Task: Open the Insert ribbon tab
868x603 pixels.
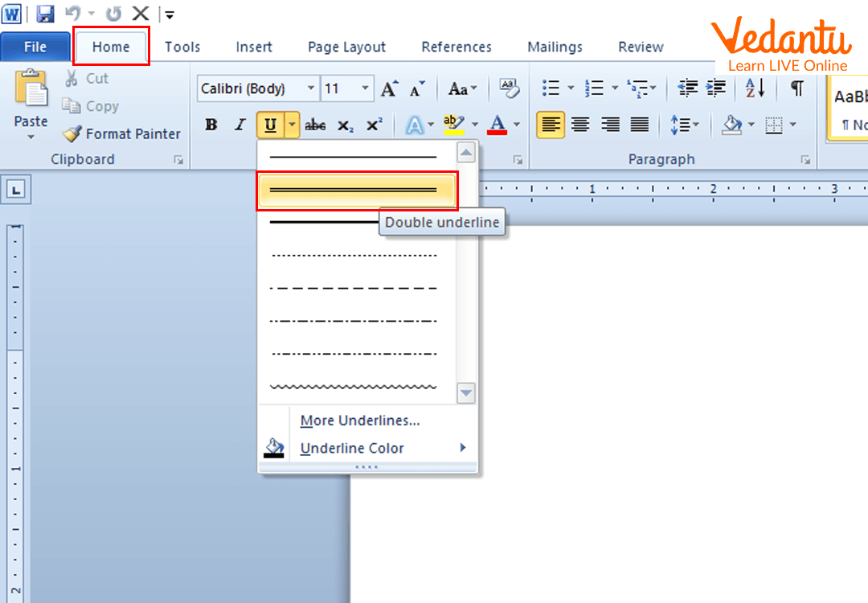Action: click(254, 47)
